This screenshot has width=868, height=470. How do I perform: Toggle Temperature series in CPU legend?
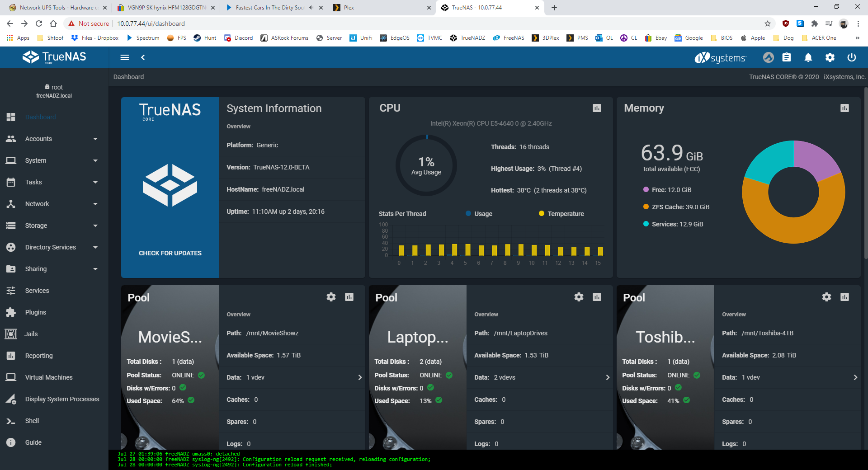pyautogui.click(x=561, y=214)
